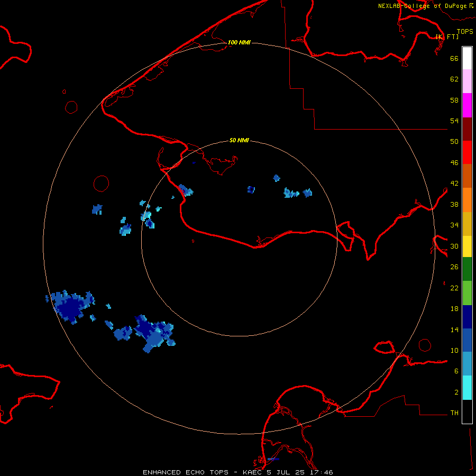
Task: Click the cyan 2 kft legend swatch
Action: coord(467,388)
